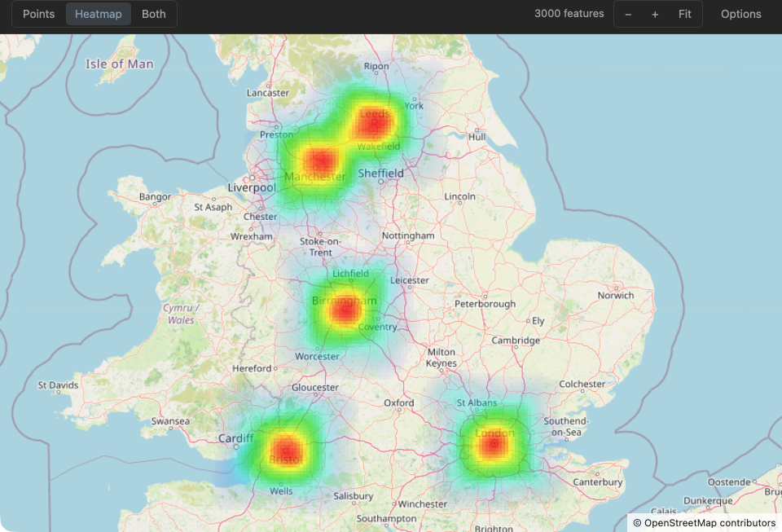Click the Nottingham map label
Image resolution: width=782 pixels, height=532 pixels.
click(x=408, y=235)
